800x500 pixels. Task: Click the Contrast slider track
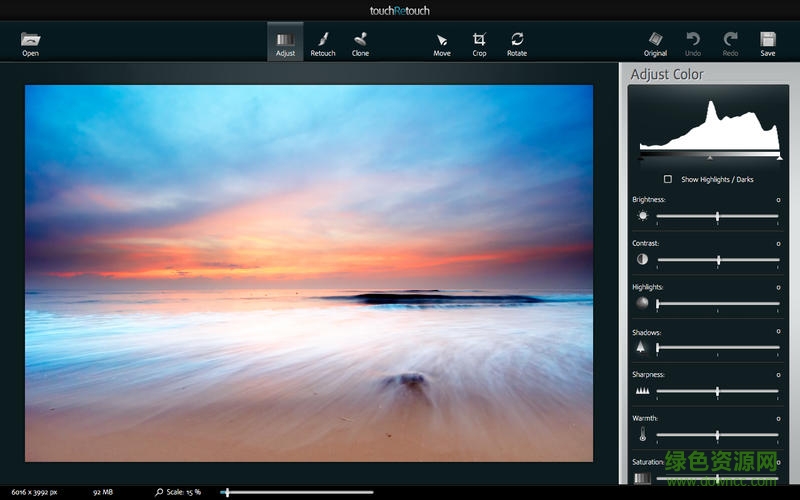pos(717,260)
